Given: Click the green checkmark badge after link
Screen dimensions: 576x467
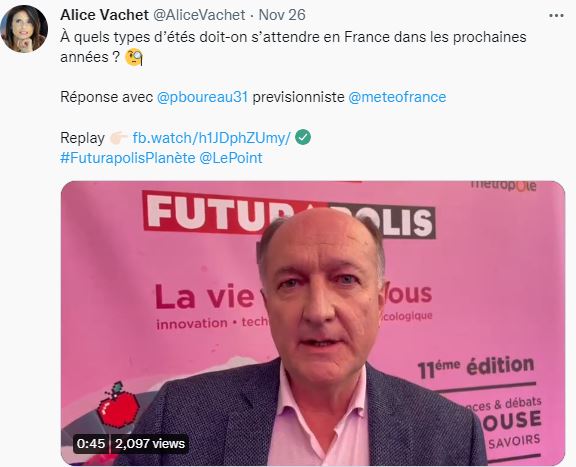Looking at the screenshot, I should 303,137.
